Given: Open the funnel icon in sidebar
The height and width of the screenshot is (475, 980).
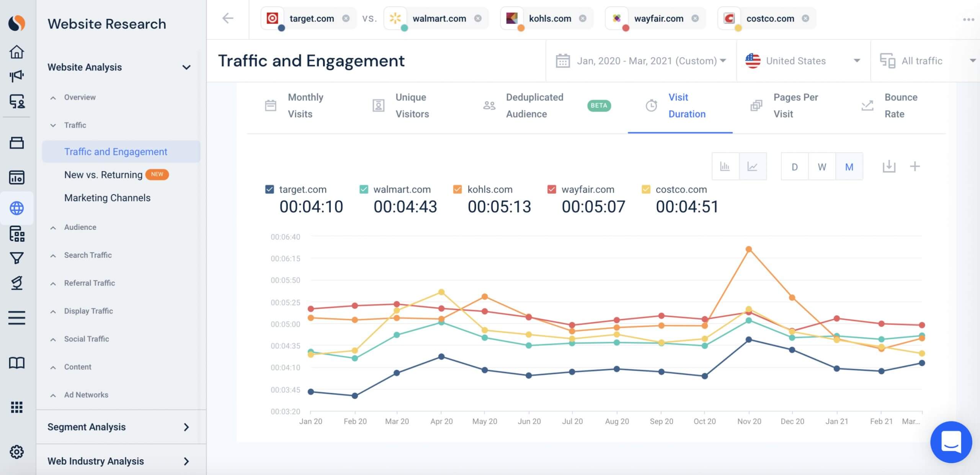Looking at the screenshot, I should pyautogui.click(x=17, y=258).
